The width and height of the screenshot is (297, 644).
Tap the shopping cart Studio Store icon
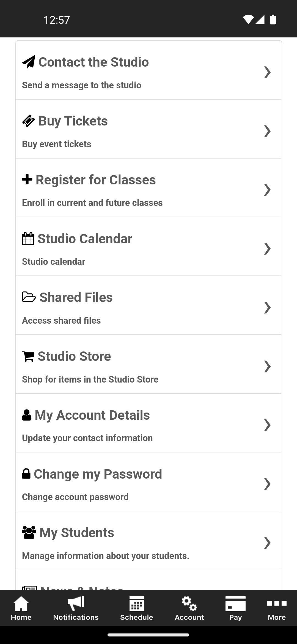28,356
